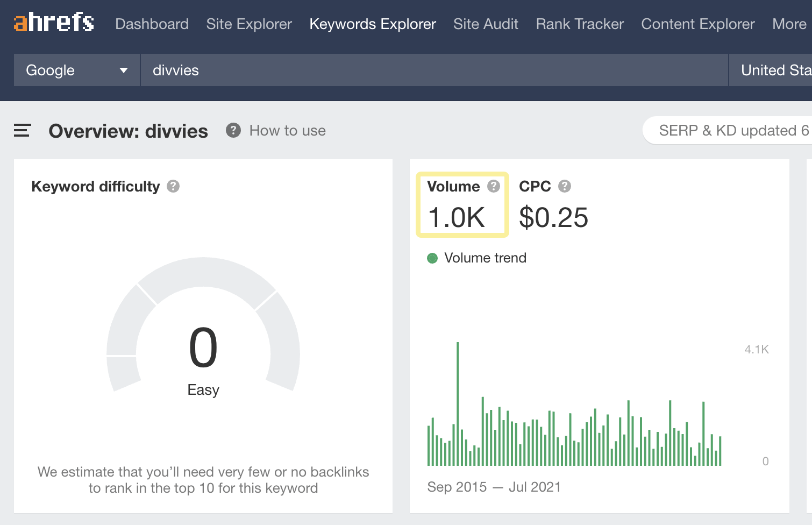Image resolution: width=812 pixels, height=525 pixels.
Task: Click the tallest bar in volume chart
Action: pyautogui.click(x=458, y=403)
